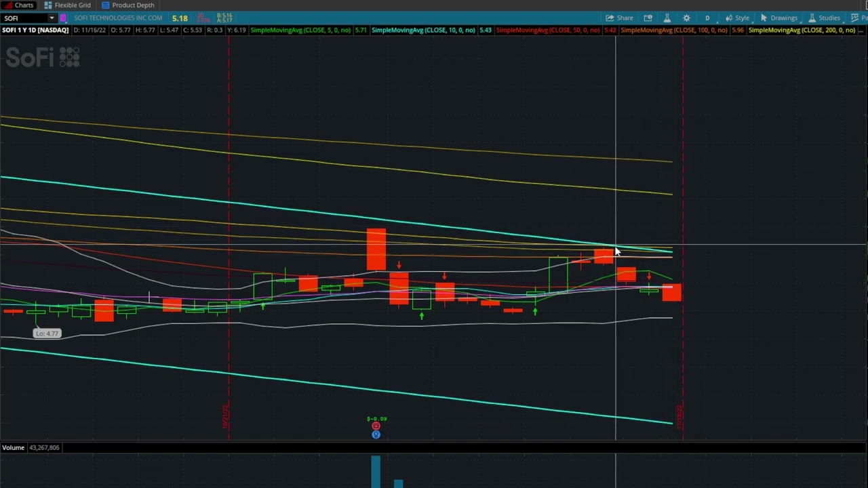868x488 pixels.
Task: Open the Drawings menu
Action: pyautogui.click(x=778, y=18)
